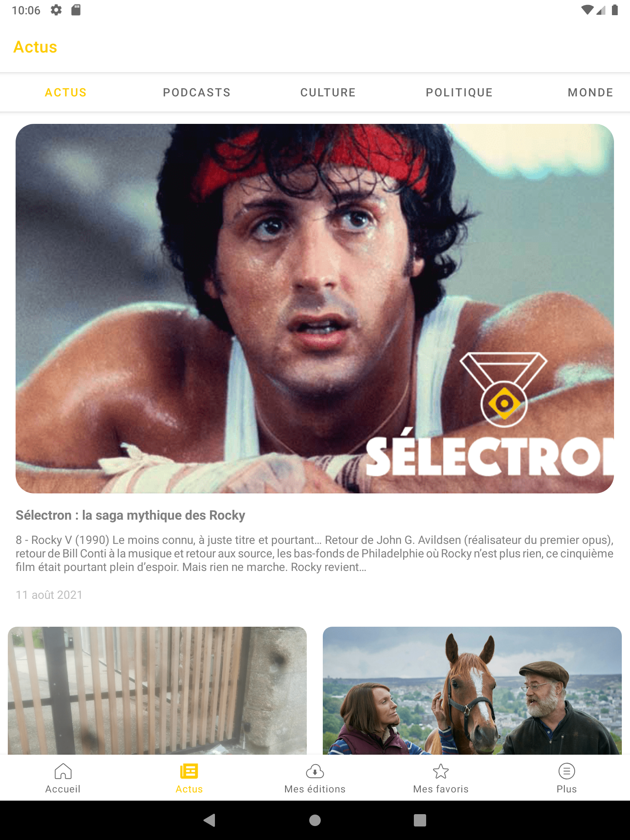Open the settings gear in status bar

tap(56, 10)
